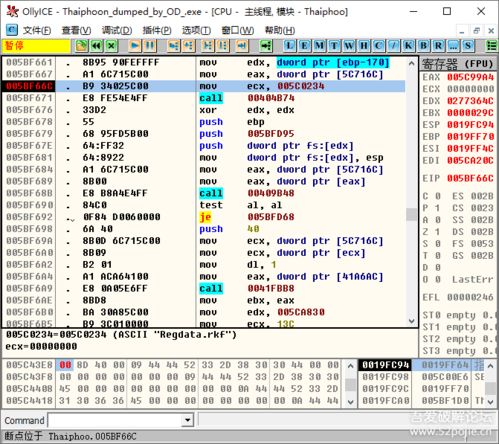Open the 文件(F) menu
The height and width of the screenshot is (444, 499).
click(37, 30)
